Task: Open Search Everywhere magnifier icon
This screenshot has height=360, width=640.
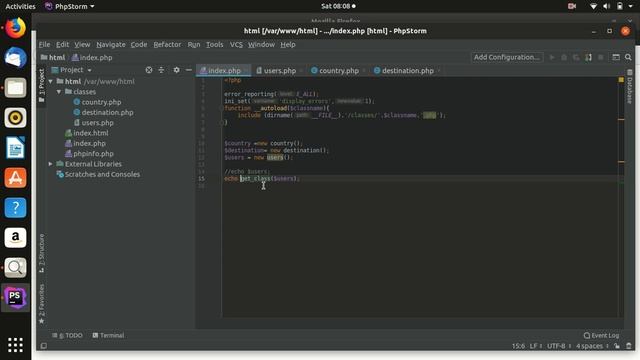Action: pos(628,58)
